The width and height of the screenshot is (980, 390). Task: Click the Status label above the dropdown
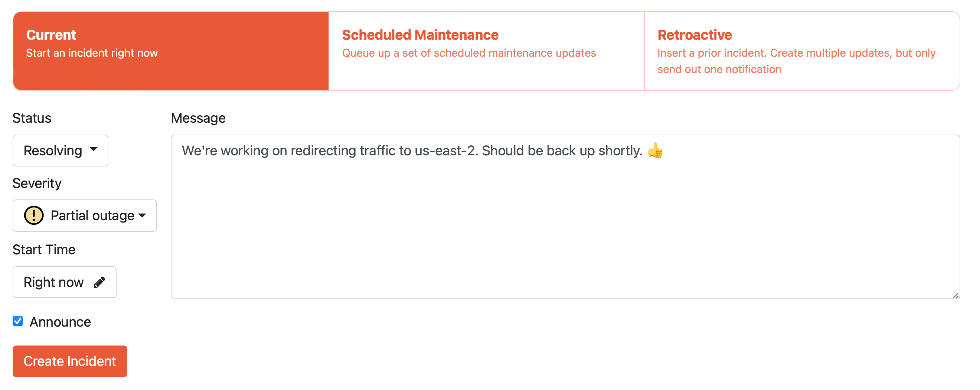[x=32, y=118]
